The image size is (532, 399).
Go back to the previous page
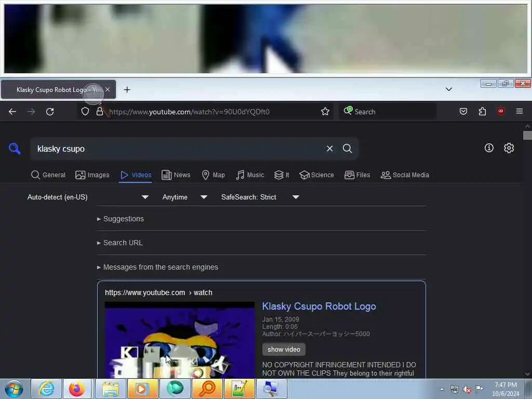click(12, 112)
